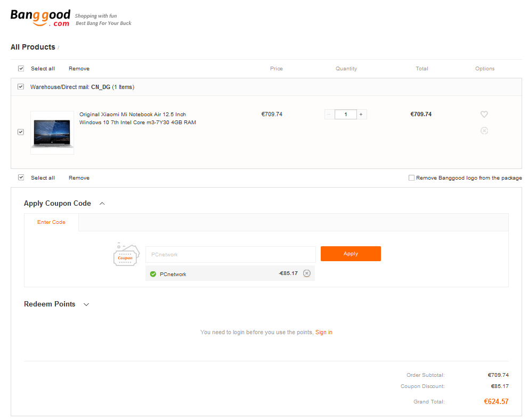Viewport: 528px width, 420px height.
Task: Click the Shopping with fun slogan
Action: [95, 16]
